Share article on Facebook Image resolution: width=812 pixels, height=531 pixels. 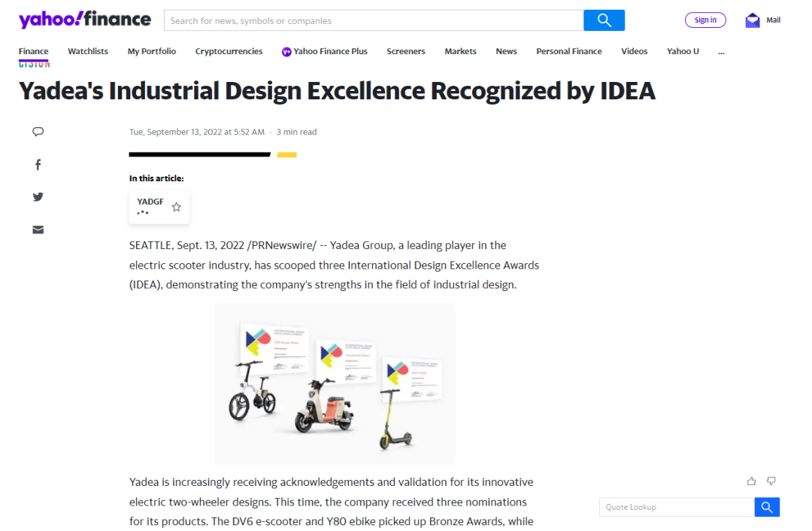pyautogui.click(x=38, y=165)
